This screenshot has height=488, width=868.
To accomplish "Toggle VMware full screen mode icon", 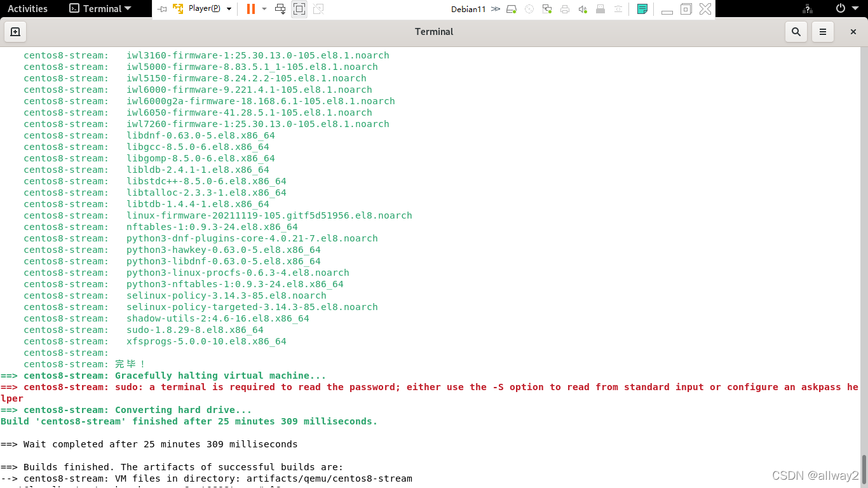I will click(x=299, y=9).
